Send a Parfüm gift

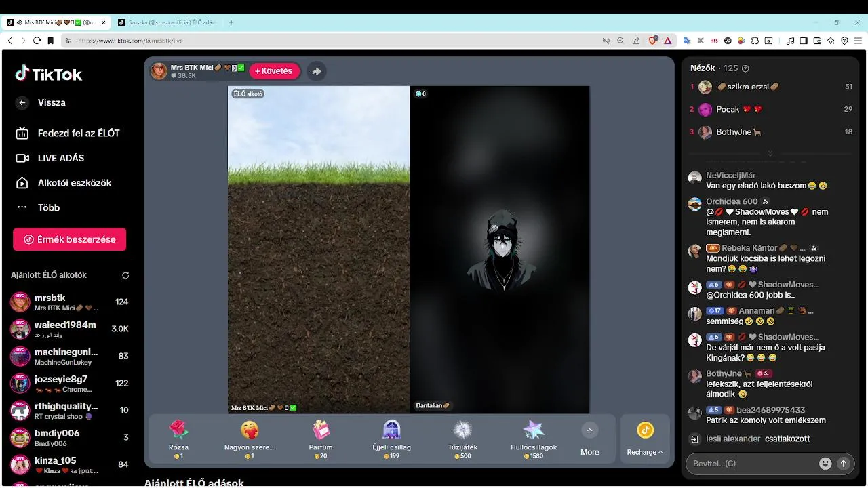point(321,439)
